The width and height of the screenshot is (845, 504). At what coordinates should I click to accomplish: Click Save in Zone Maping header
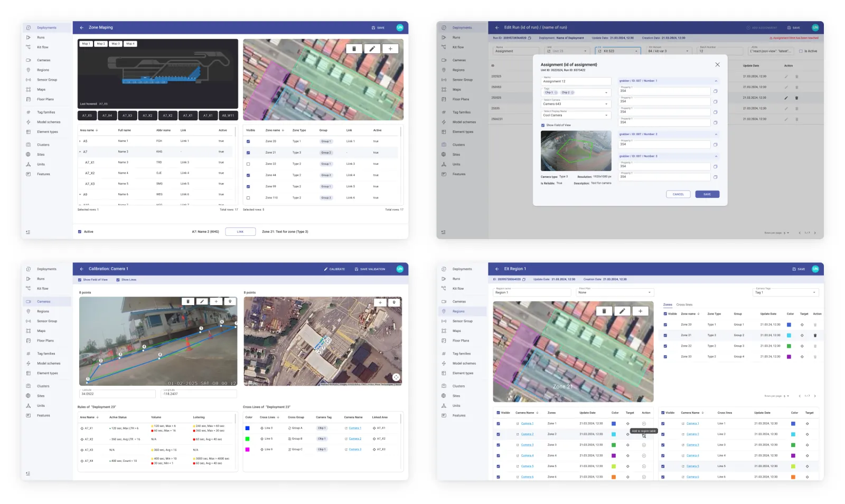pos(378,27)
